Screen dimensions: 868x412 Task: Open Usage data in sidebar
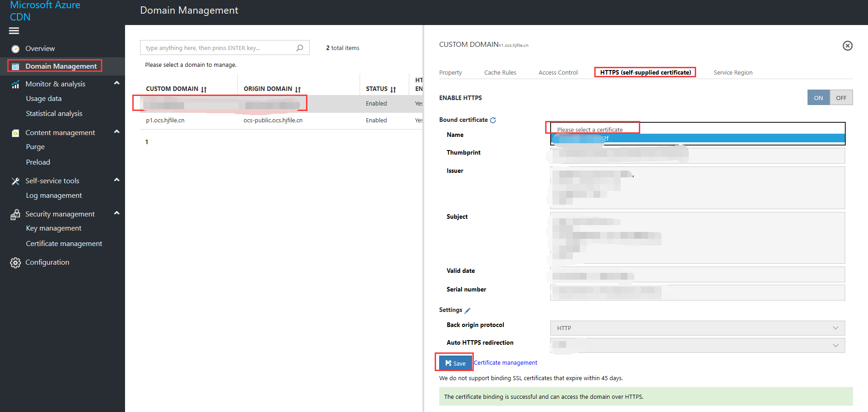44,99
